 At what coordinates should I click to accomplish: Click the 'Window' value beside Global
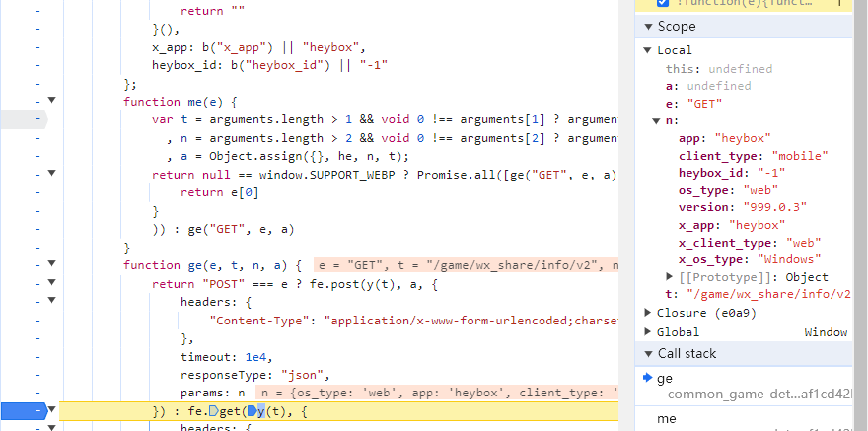coord(826,332)
